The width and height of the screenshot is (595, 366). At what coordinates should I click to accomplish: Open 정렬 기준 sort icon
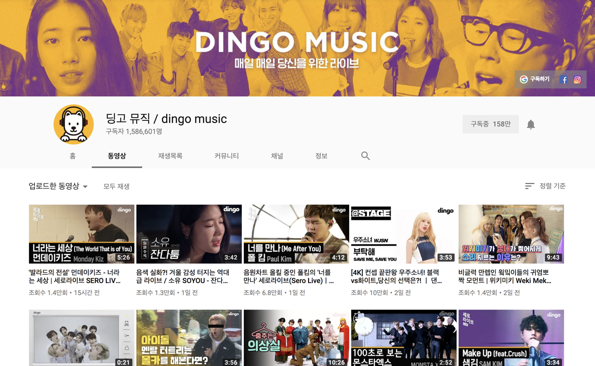[529, 186]
